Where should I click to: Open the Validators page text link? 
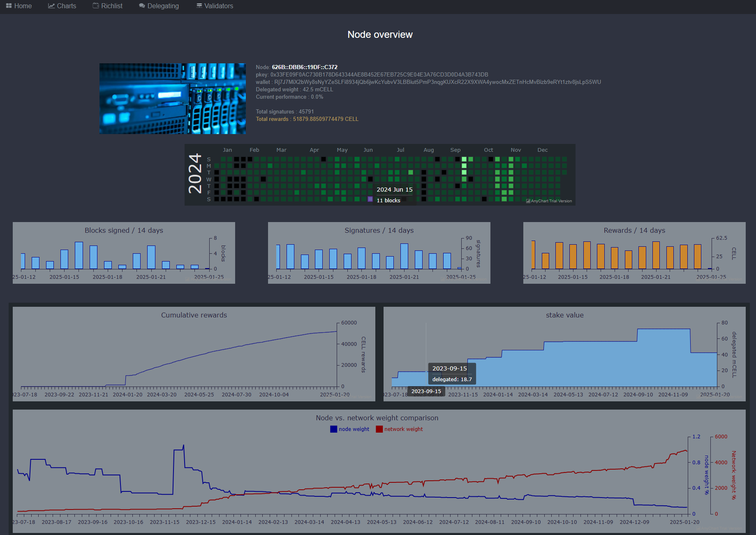(x=219, y=6)
